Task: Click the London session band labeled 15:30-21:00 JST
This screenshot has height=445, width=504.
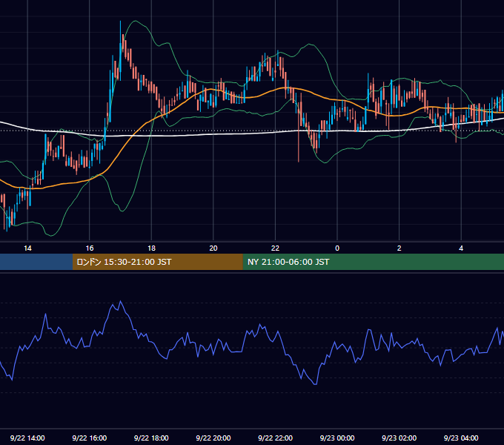Action: pyautogui.click(x=157, y=262)
